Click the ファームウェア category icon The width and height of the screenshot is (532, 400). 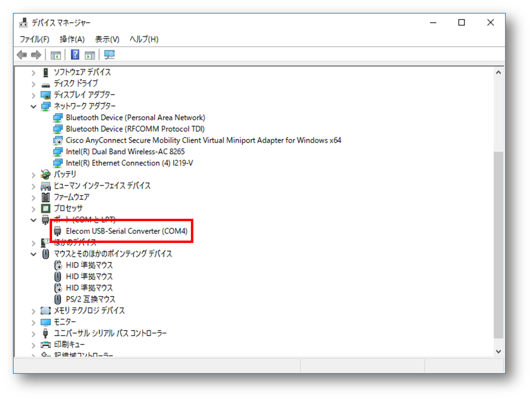[46, 197]
